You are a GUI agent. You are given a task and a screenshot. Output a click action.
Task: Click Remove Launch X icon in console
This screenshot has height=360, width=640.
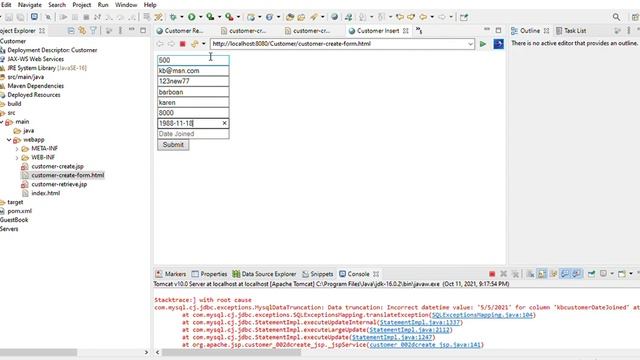(x=504, y=274)
